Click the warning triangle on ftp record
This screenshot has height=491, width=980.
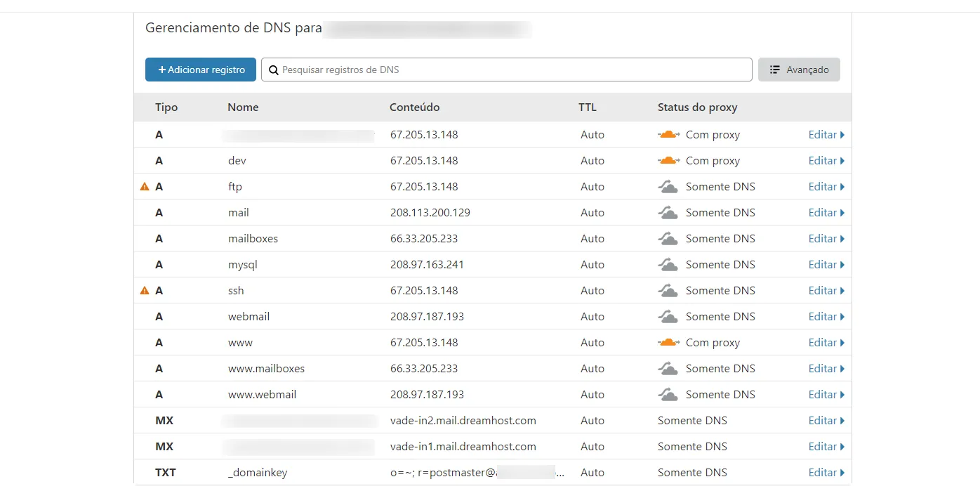click(x=145, y=186)
